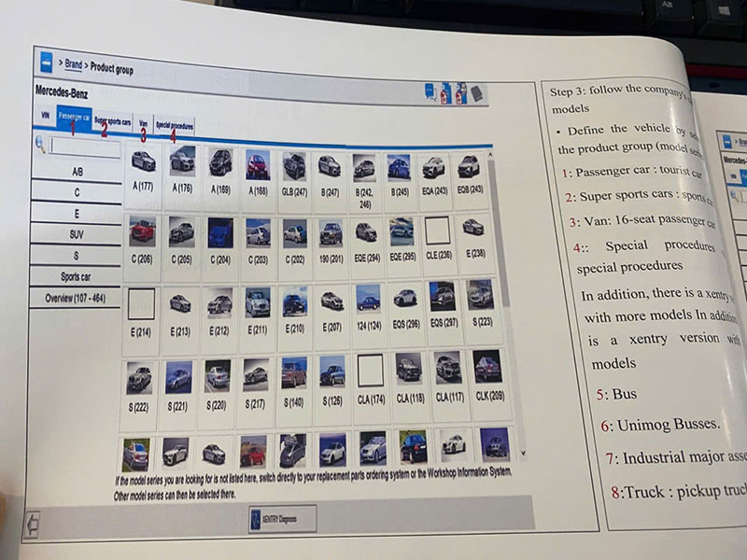This screenshot has height=560, width=747.
Task: Filter by E class in sidebar
Action: 77,214
